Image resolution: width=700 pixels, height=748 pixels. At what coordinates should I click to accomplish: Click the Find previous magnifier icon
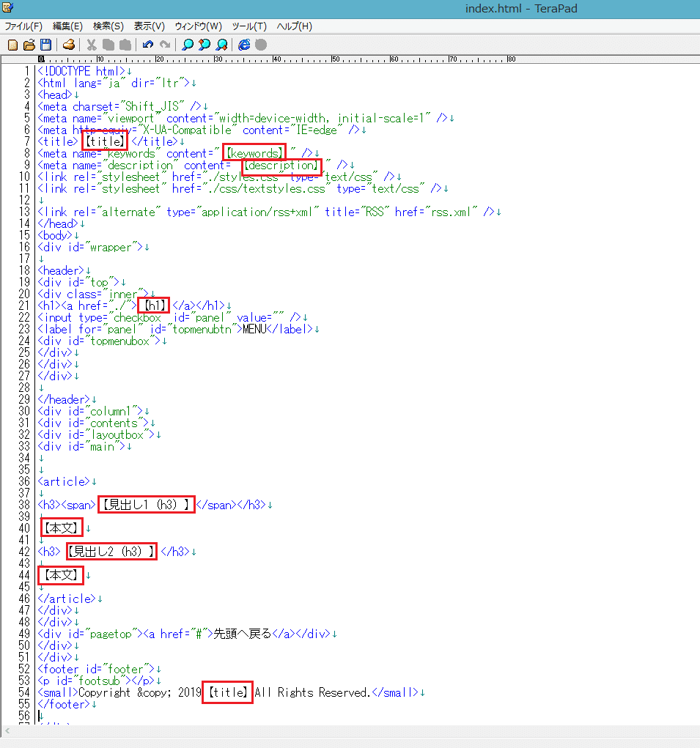click(x=205, y=45)
